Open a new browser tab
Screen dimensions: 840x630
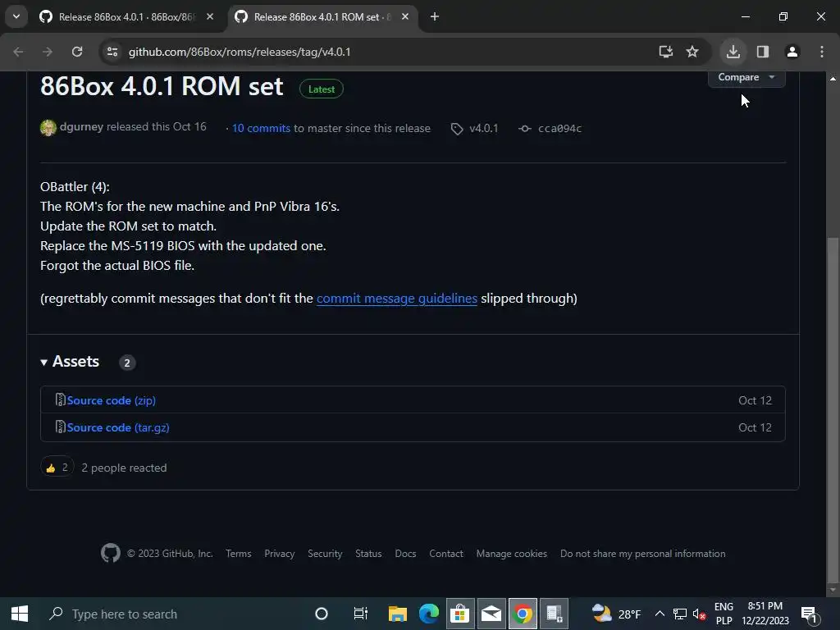[435, 16]
